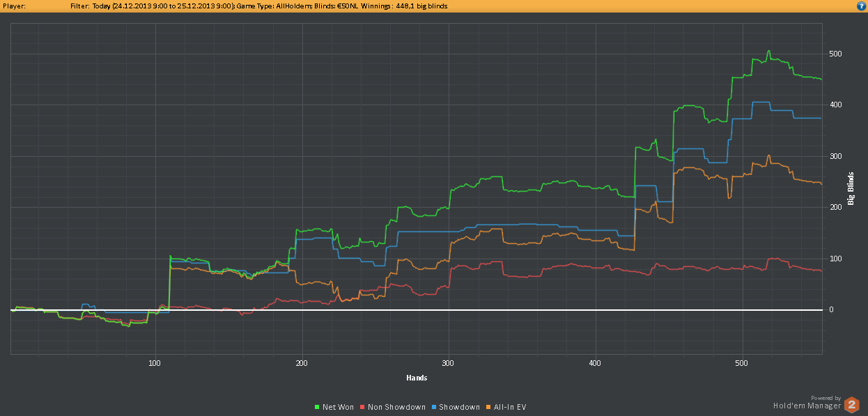This screenshot has height=416, width=868.
Task: Click the red Non Showdown legend square
Action: (x=362, y=407)
